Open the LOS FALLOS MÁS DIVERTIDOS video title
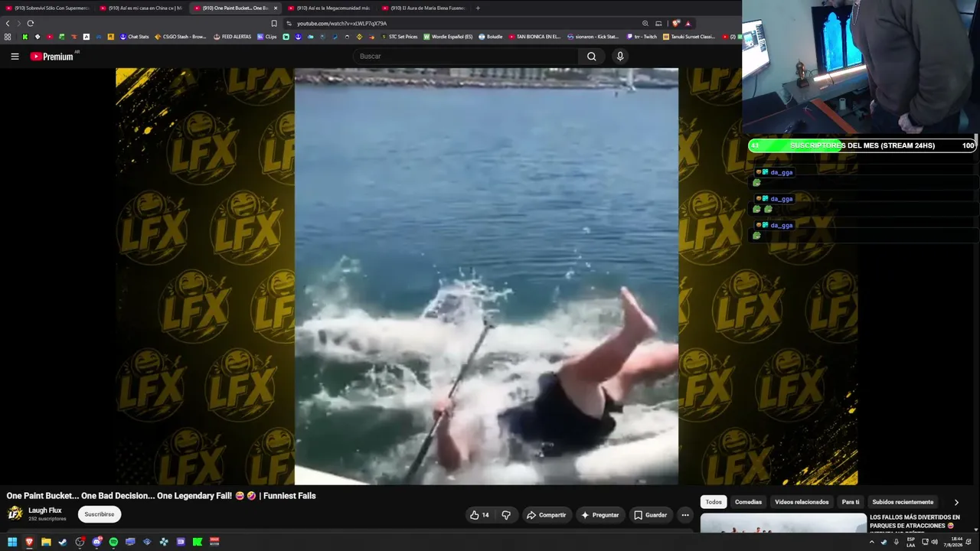 tap(916, 521)
